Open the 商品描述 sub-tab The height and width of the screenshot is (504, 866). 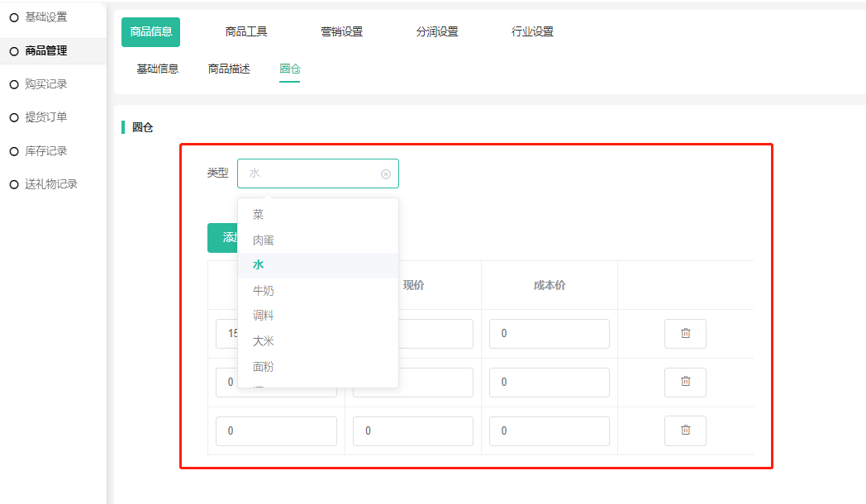(x=229, y=69)
